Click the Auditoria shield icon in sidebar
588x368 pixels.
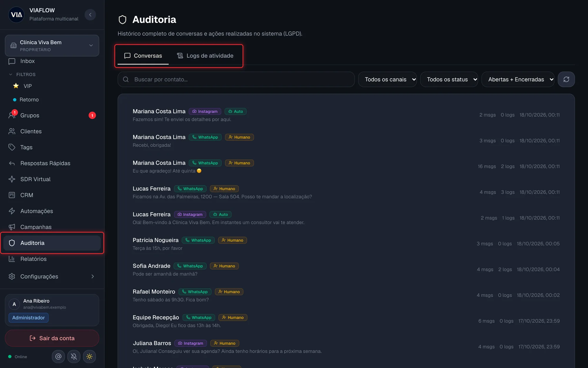[12, 243]
